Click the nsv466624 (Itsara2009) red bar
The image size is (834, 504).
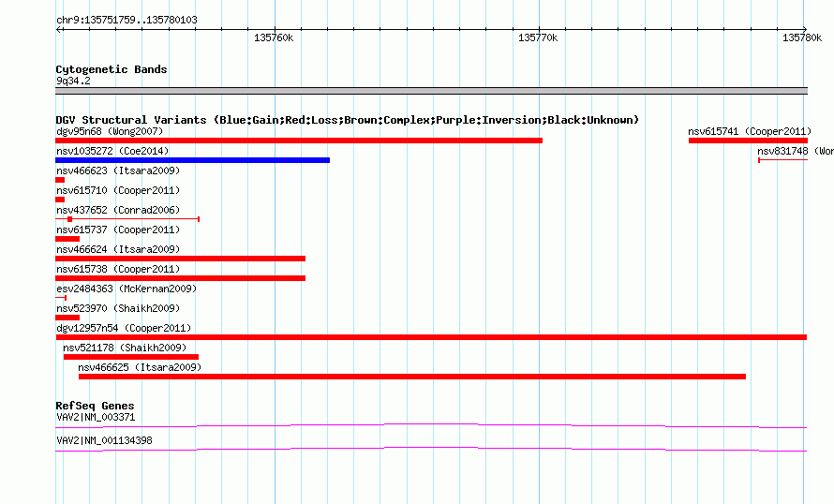pos(180,259)
